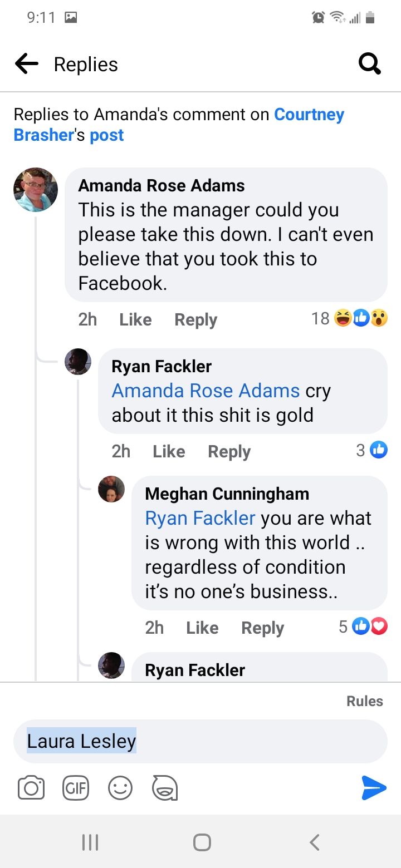Tap the camera icon to attach photo
This screenshot has width=401, height=868.
click(x=31, y=788)
